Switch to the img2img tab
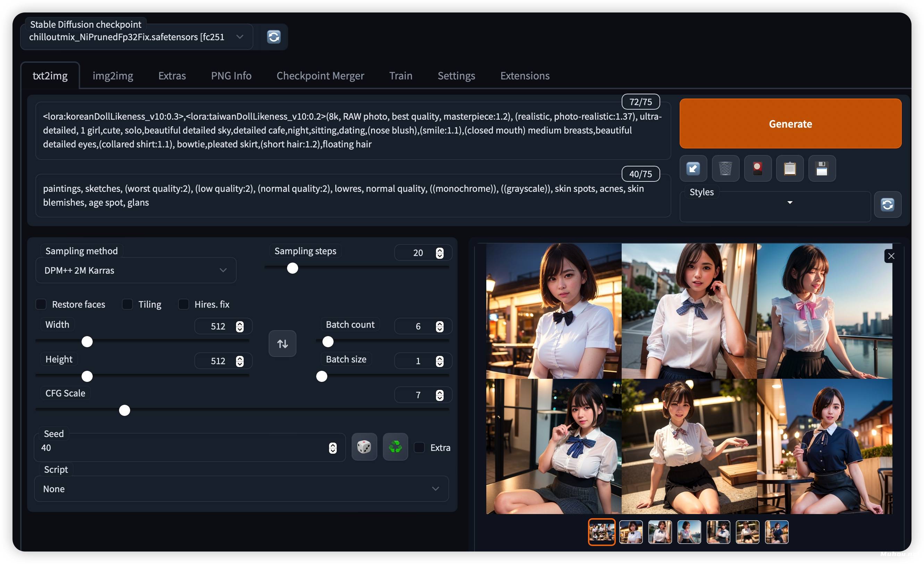 [114, 75]
